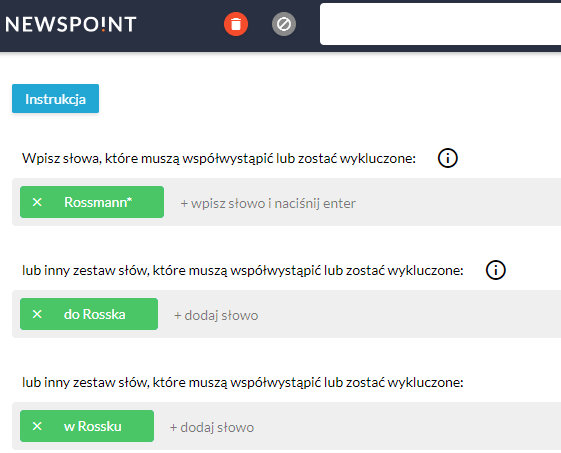Toggle the green 'do Rosska' keyword tag
Image resolution: width=561 pixels, height=453 pixels.
coord(94,314)
